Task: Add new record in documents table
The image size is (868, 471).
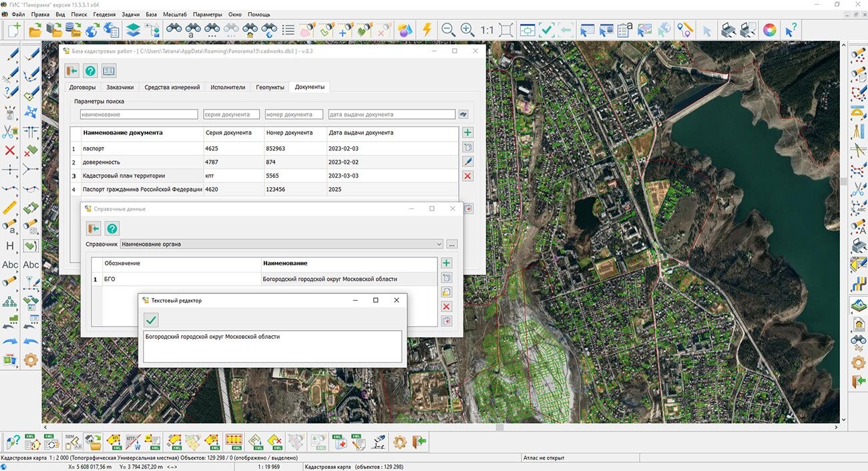Action: 467,133
